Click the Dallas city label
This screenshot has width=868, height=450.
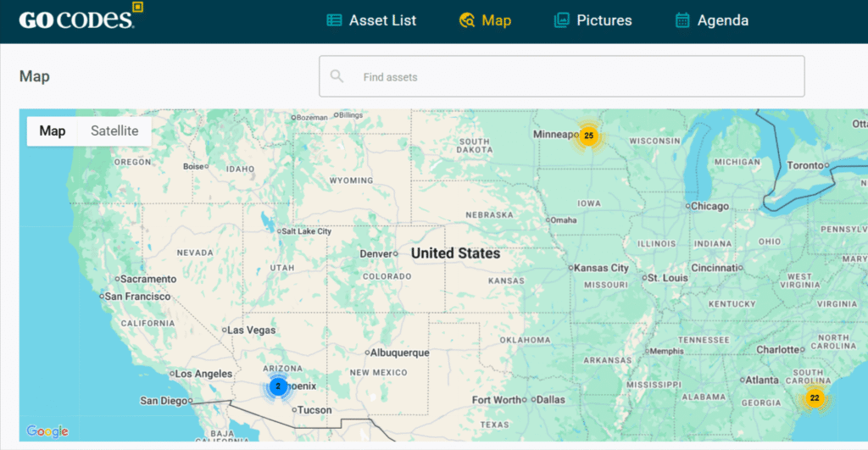coord(551,400)
